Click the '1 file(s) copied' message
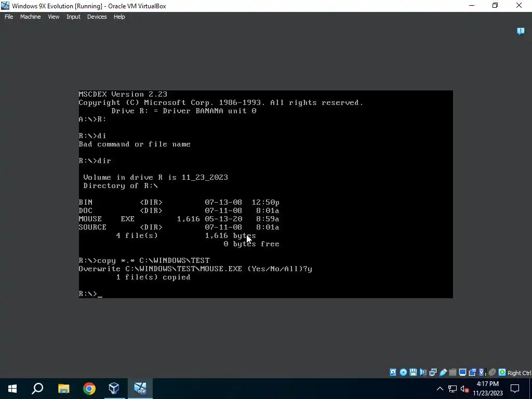Viewport: 532px width, 399px height. [x=153, y=277]
